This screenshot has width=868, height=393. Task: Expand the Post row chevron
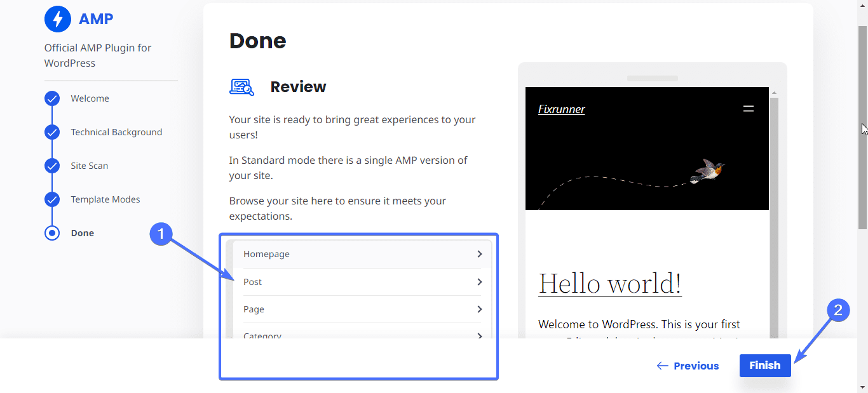(479, 282)
